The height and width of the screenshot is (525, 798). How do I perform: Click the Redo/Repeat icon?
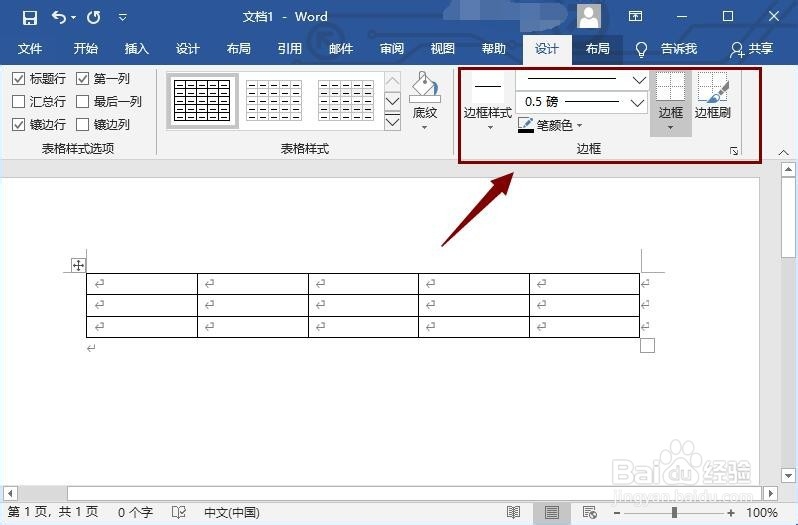94,18
